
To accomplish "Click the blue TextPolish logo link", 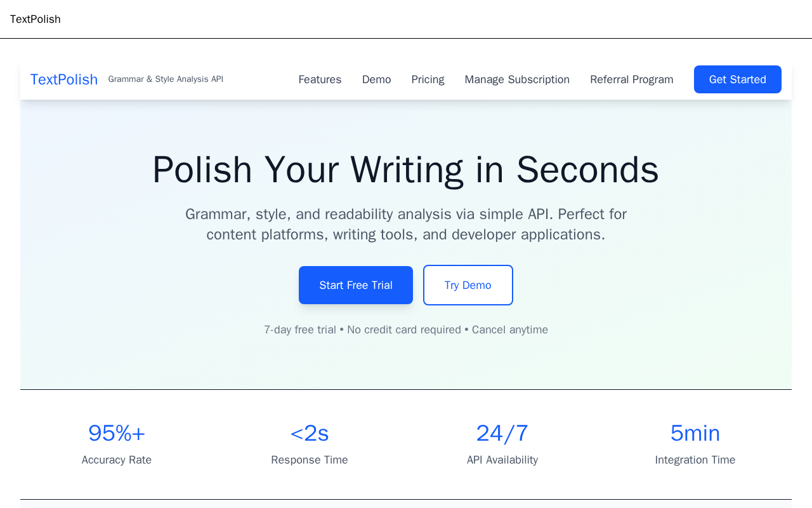I will coord(64,79).
